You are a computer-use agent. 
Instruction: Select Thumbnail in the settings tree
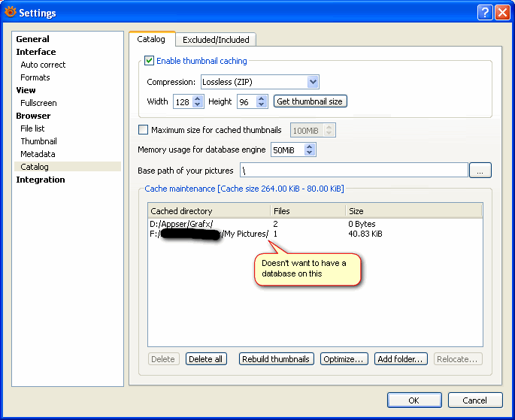pos(38,141)
